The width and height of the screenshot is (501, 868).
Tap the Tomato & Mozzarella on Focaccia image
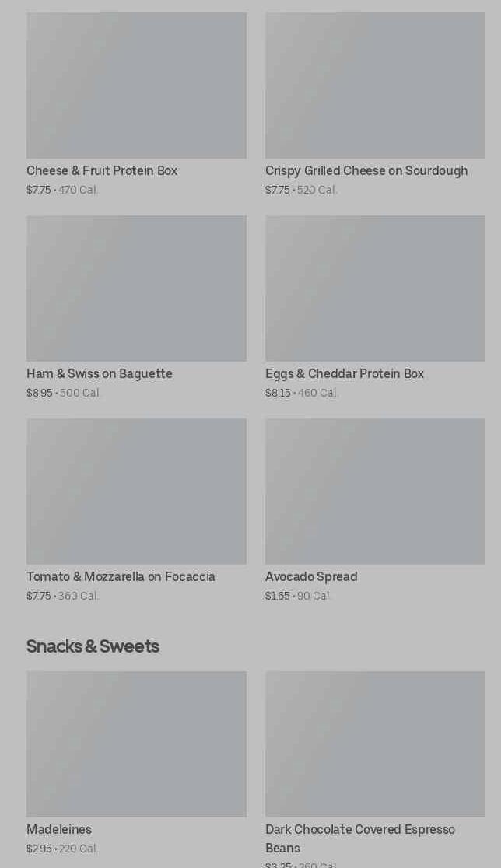pyautogui.click(x=136, y=491)
